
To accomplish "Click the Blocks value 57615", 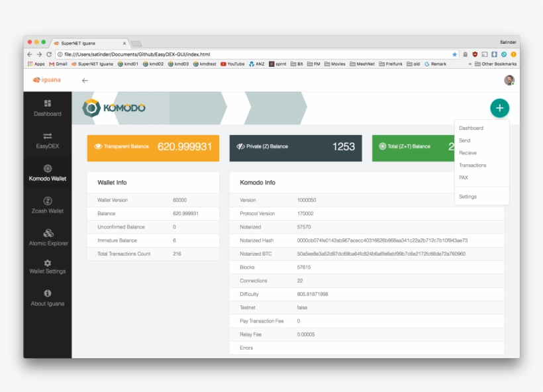I will [304, 268].
